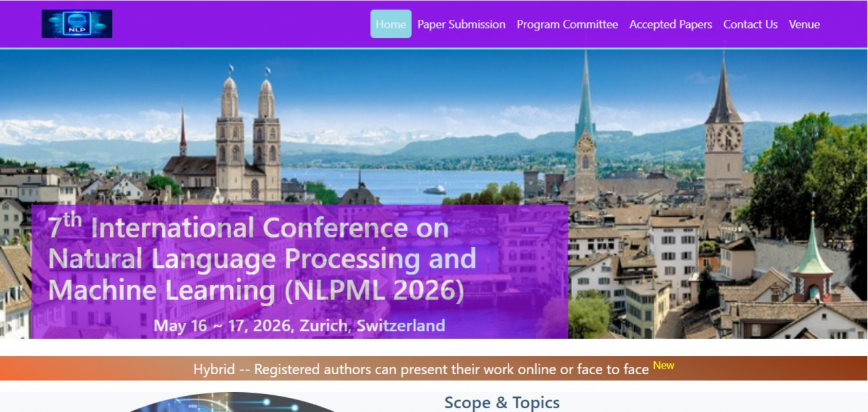The width and height of the screenshot is (868, 412).
Task: Open the Program Committee page
Action: coord(567,24)
